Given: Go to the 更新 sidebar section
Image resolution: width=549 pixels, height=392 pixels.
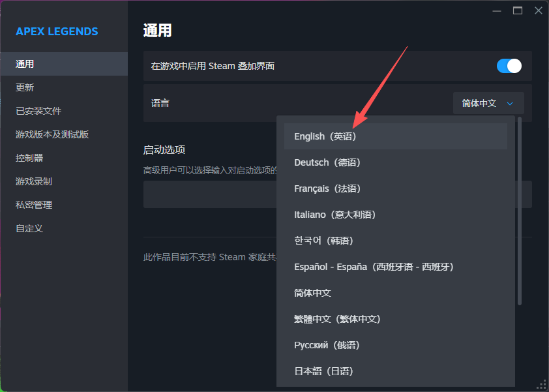Looking at the screenshot, I should coord(64,87).
